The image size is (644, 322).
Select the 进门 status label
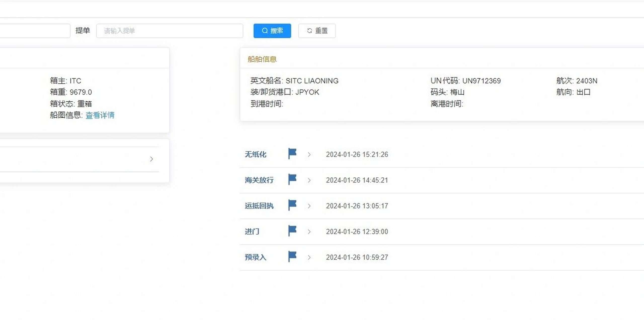point(252,231)
